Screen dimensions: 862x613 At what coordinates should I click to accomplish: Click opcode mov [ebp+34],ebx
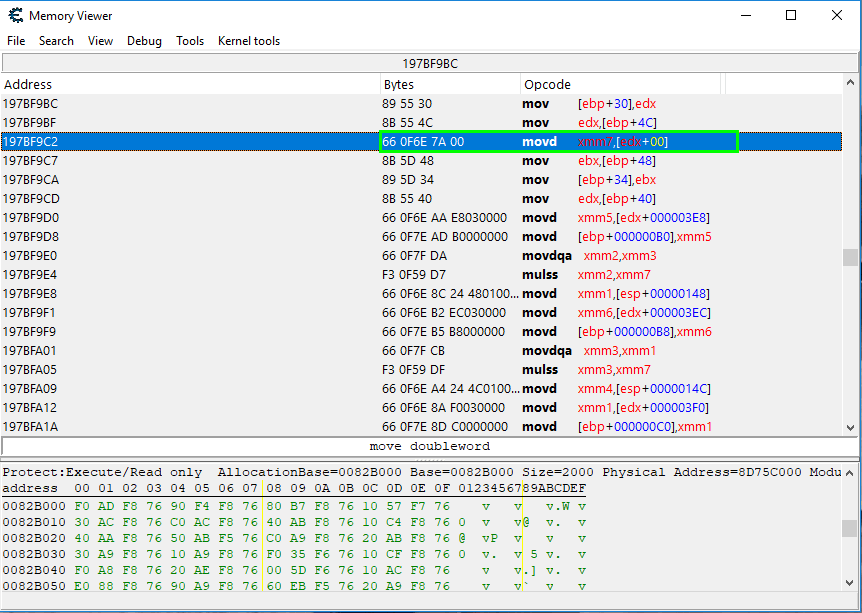click(x=589, y=180)
